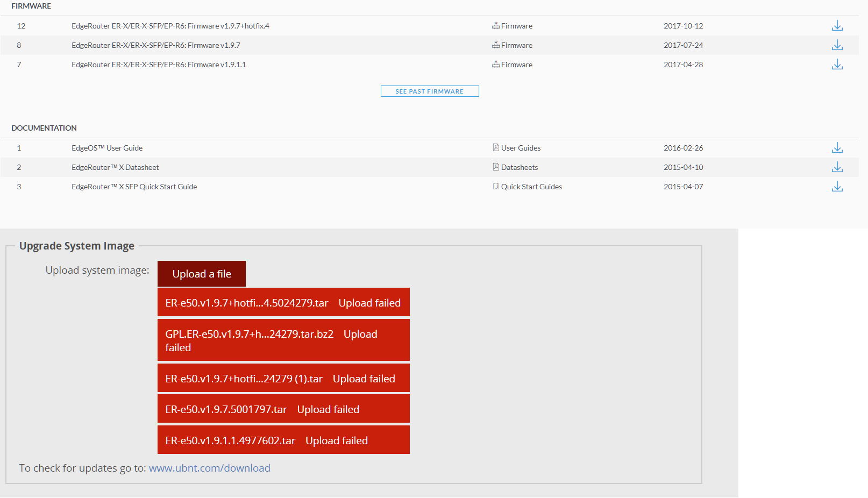Download the EdgeRouter X Datasheet via its download icon
The image size is (868, 498).
click(837, 167)
